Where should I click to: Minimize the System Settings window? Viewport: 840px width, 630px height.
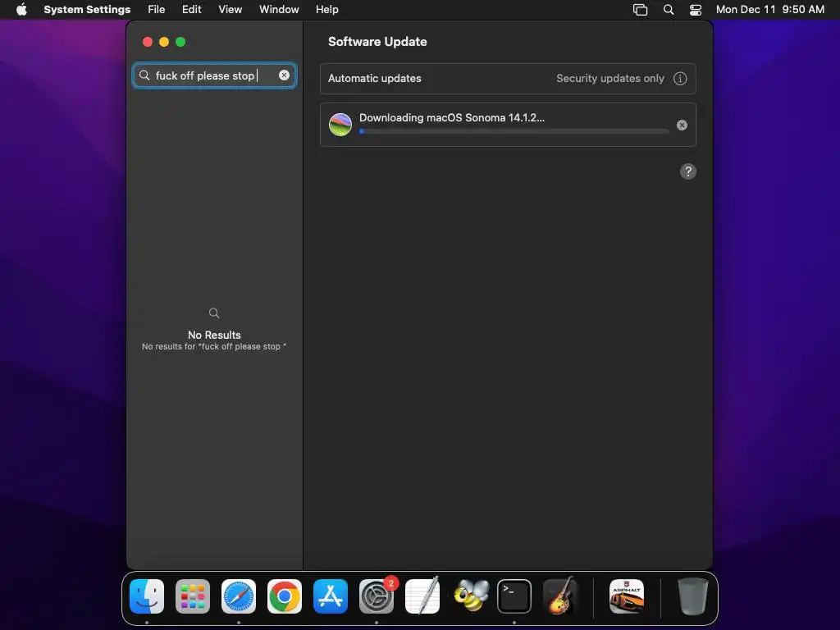(164, 42)
